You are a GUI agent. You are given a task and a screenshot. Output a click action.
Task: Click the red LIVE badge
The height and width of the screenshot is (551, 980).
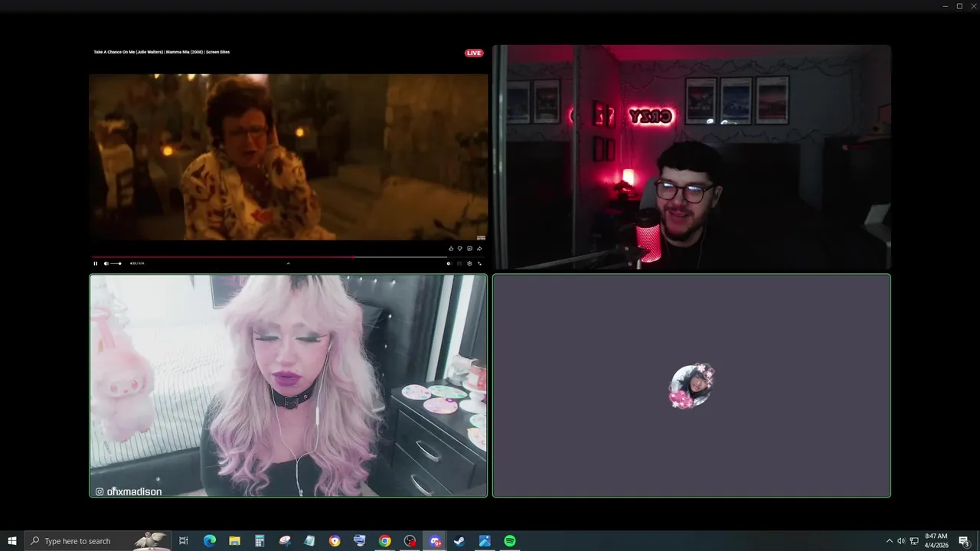[x=474, y=53]
